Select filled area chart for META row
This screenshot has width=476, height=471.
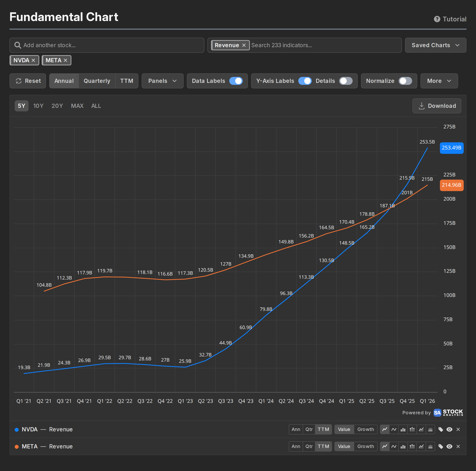click(x=430, y=446)
